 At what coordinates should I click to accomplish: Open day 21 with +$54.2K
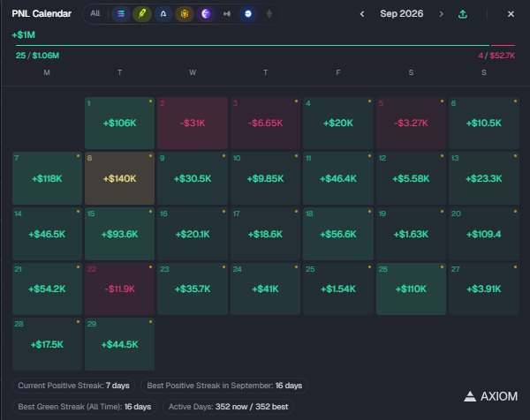coord(47,289)
